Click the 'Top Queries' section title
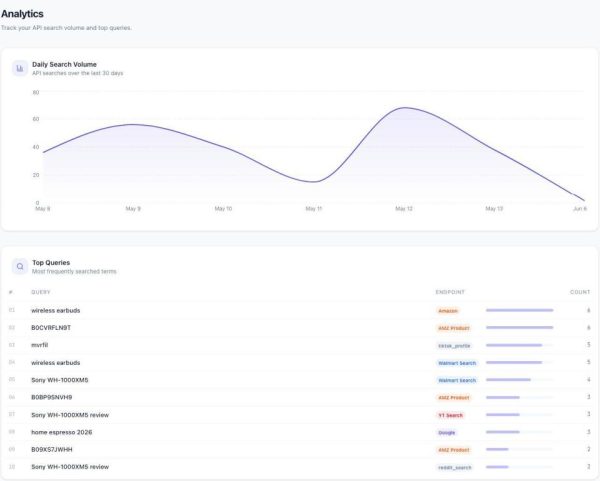The width and height of the screenshot is (600, 481). tap(51, 263)
